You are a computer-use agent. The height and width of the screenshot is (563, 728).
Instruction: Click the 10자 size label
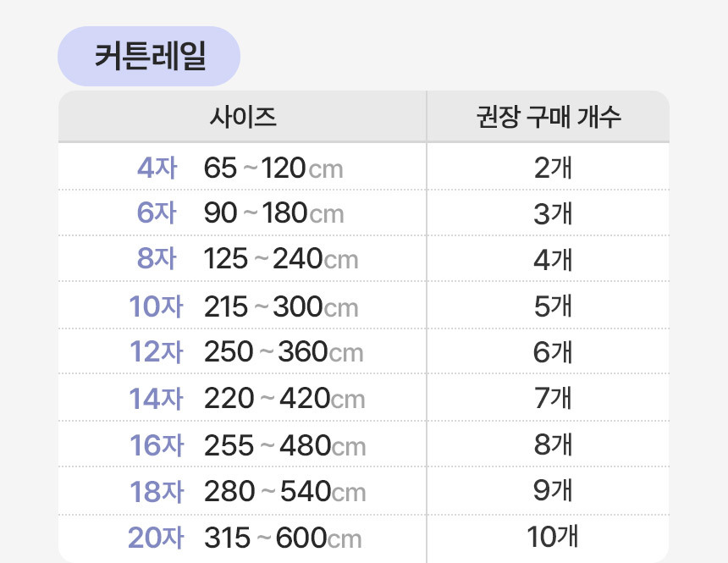156,306
